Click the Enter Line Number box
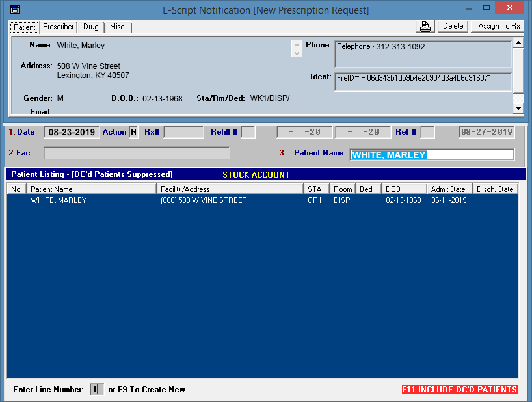 (96, 390)
